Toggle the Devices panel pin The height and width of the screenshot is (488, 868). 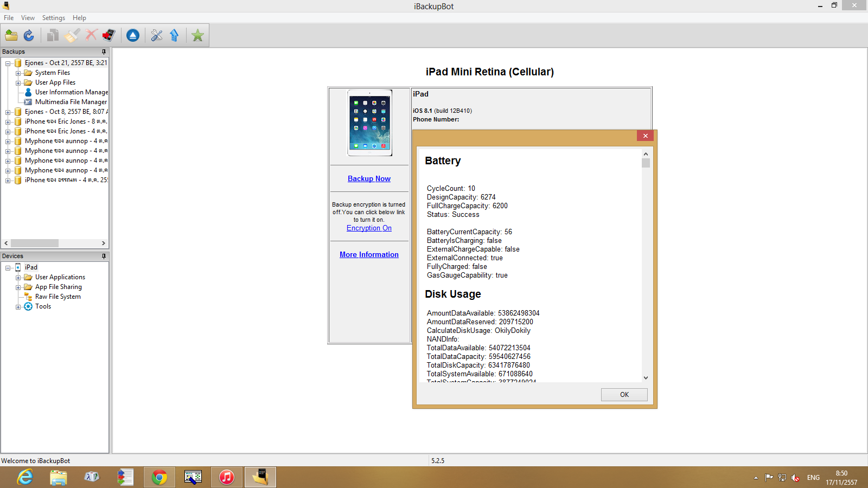tap(104, 256)
